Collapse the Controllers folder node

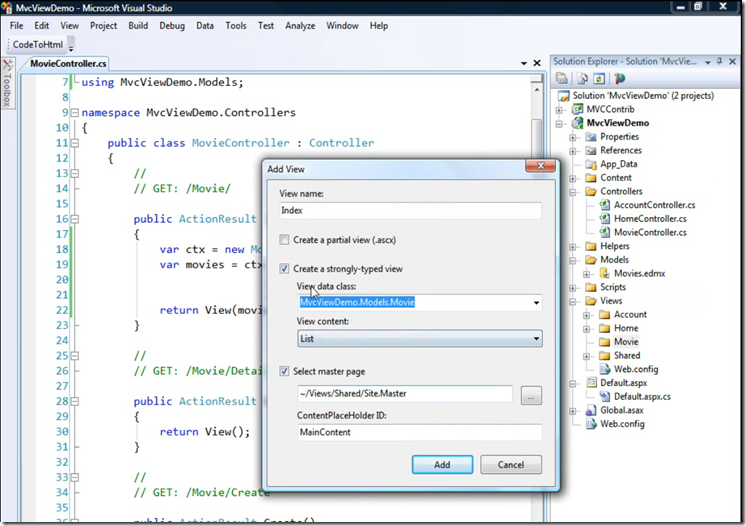tap(573, 192)
